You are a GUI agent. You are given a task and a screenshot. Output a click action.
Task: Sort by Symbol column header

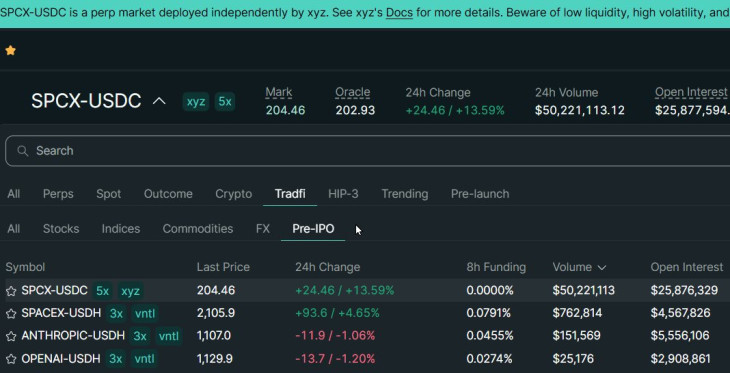click(25, 267)
